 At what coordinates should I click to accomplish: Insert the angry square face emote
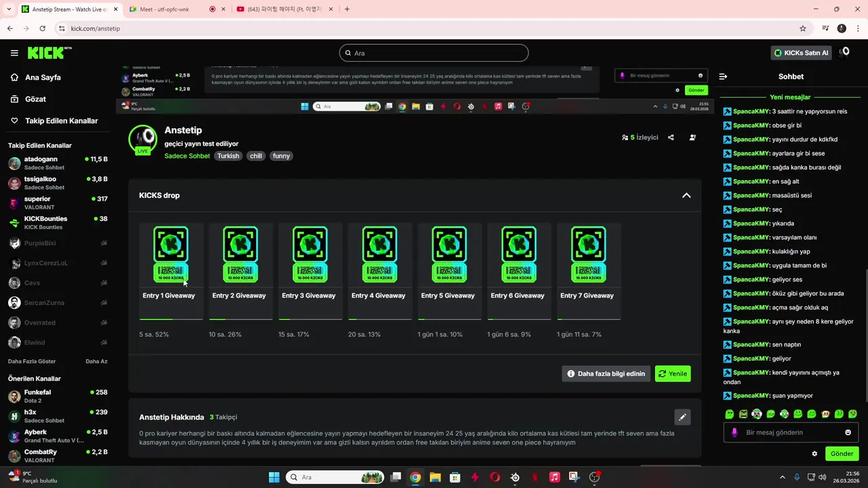point(743,414)
